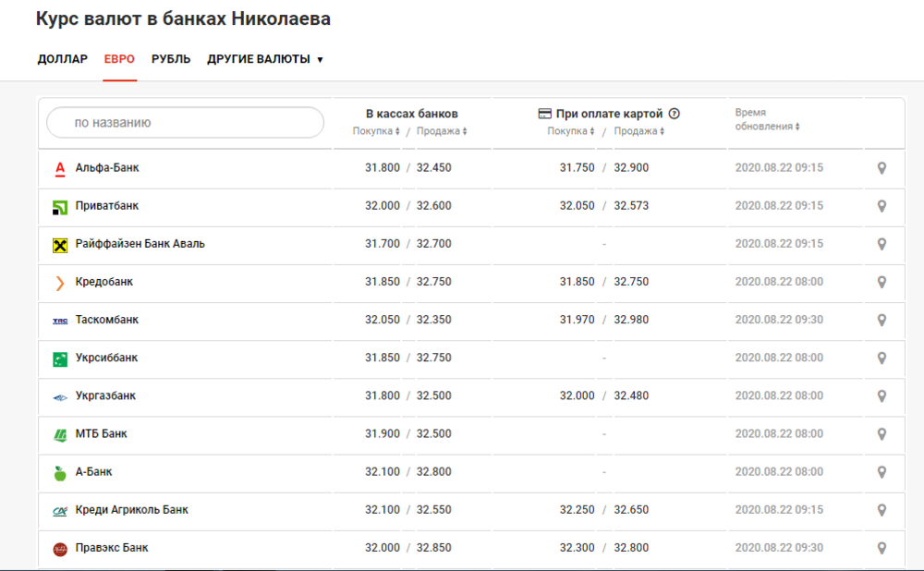Open map pin for Альфа-Банк
The width and height of the screenshot is (924, 571).
pyautogui.click(x=881, y=168)
